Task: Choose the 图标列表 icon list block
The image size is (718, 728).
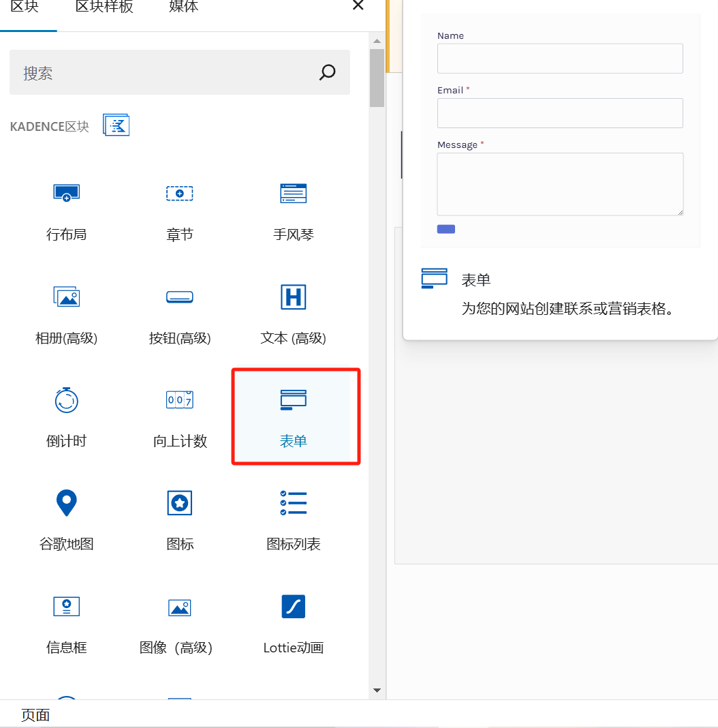Action: (293, 503)
